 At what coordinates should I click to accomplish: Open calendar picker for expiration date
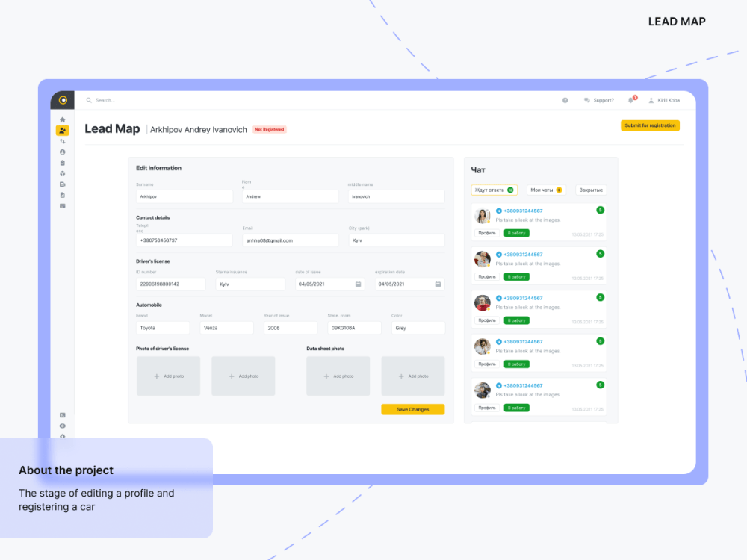(x=438, y=284)
